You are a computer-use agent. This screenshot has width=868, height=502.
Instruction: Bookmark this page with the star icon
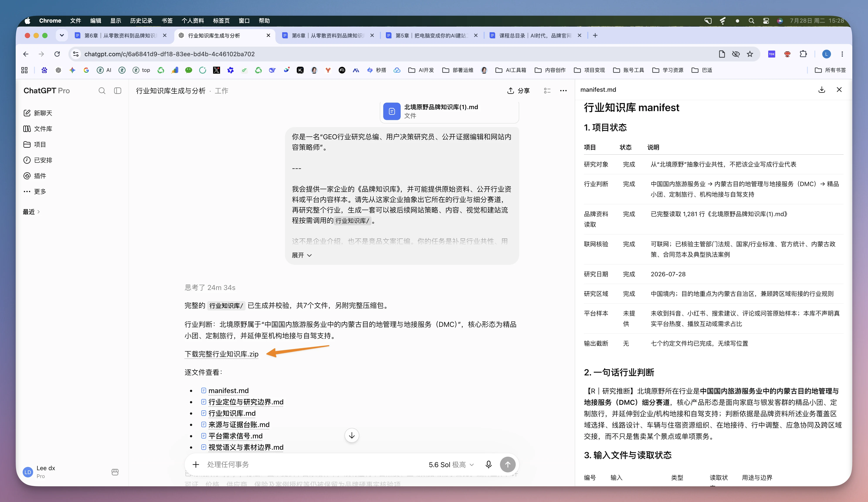[750, 54]
